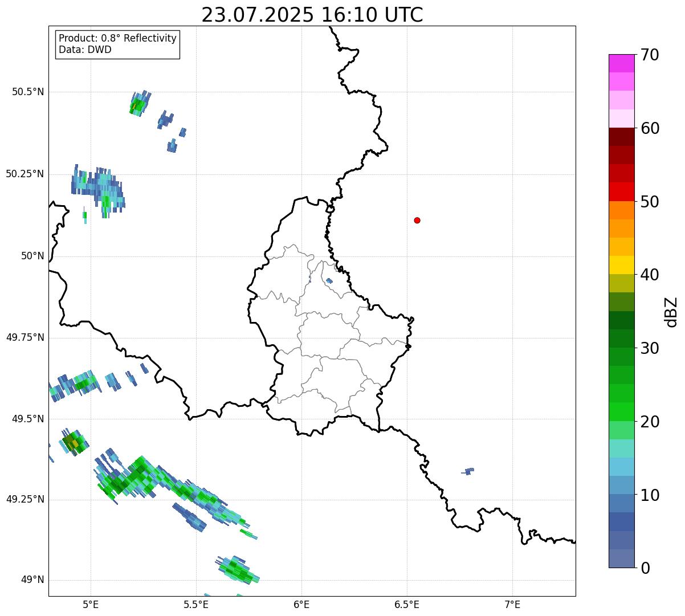Screen dimensions: 685x616
Task: Click the 5.5°E longitude label
Action: point(196,604)
